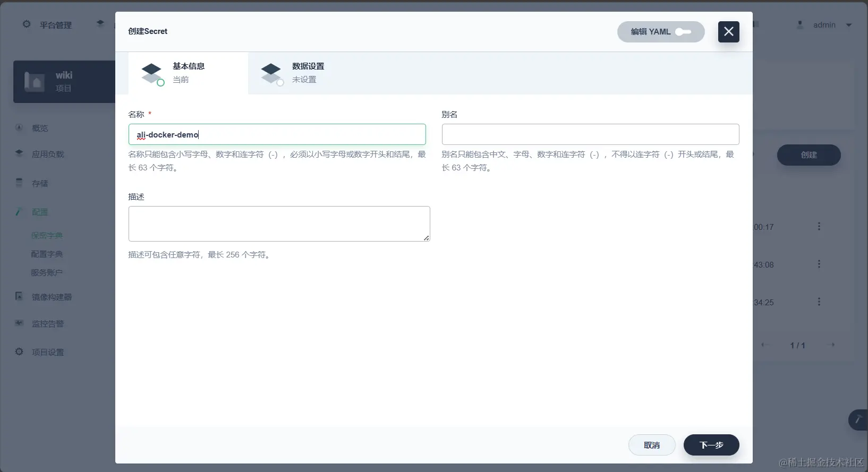Select the 概览 sidebar icon
The width and height of the screenshot is (868, 472).
(x=19, y=127)
